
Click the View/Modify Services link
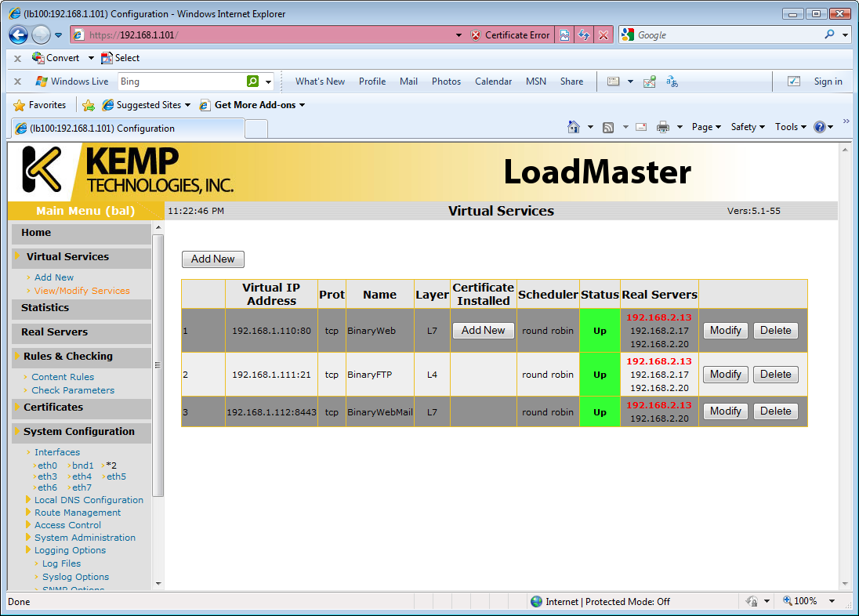tap(82, 291)
